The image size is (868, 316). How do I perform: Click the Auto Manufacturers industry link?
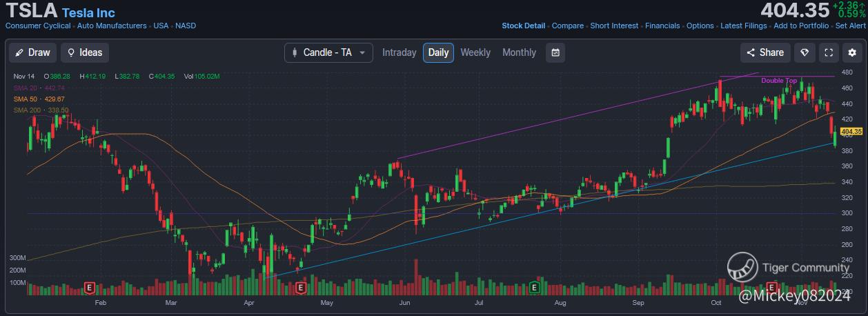click(112, 26)
